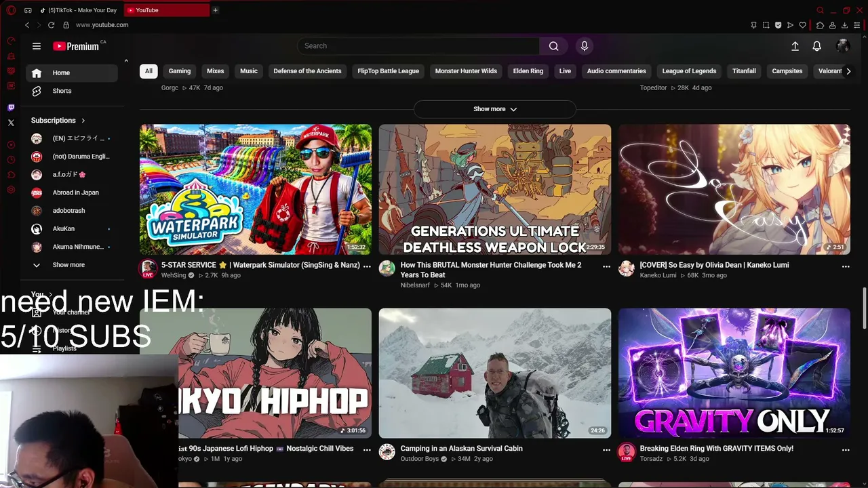Select the Elden Ring filter chip
868x488 pixels.
(x=528, y=71)
